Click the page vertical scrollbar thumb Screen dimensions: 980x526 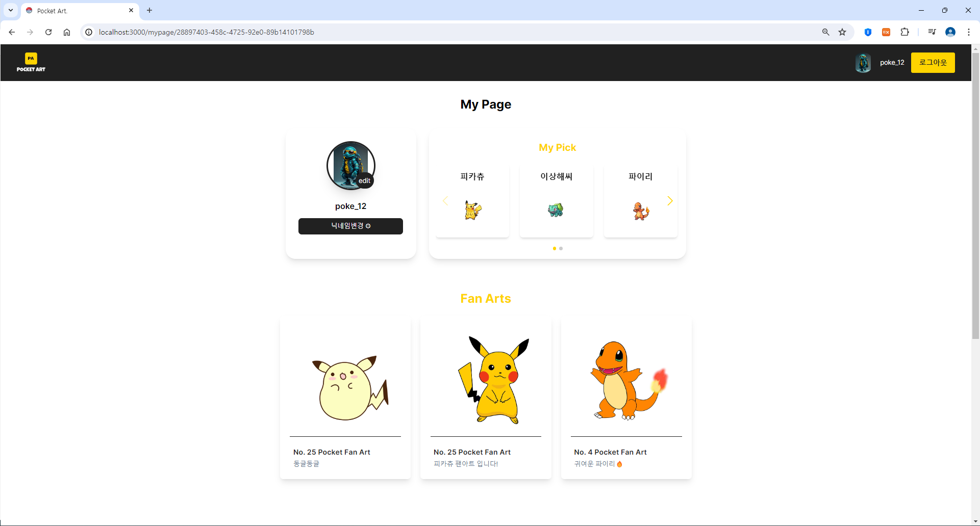(975, 196)
